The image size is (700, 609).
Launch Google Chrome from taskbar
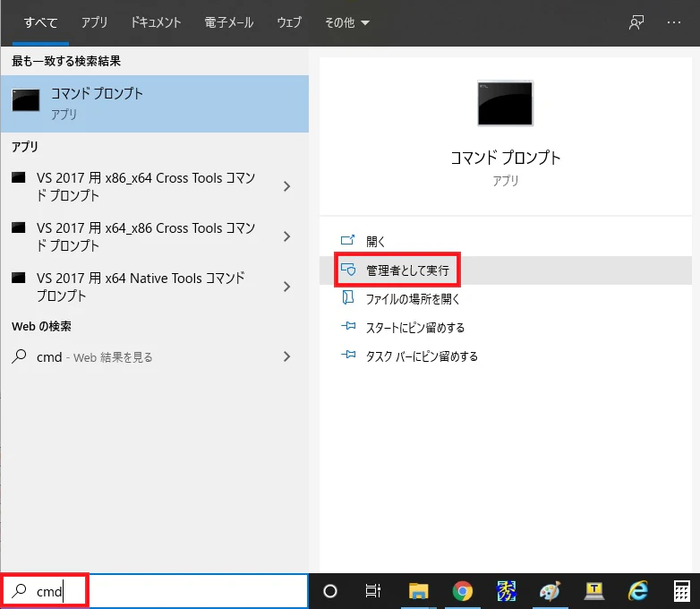[462, 591]
